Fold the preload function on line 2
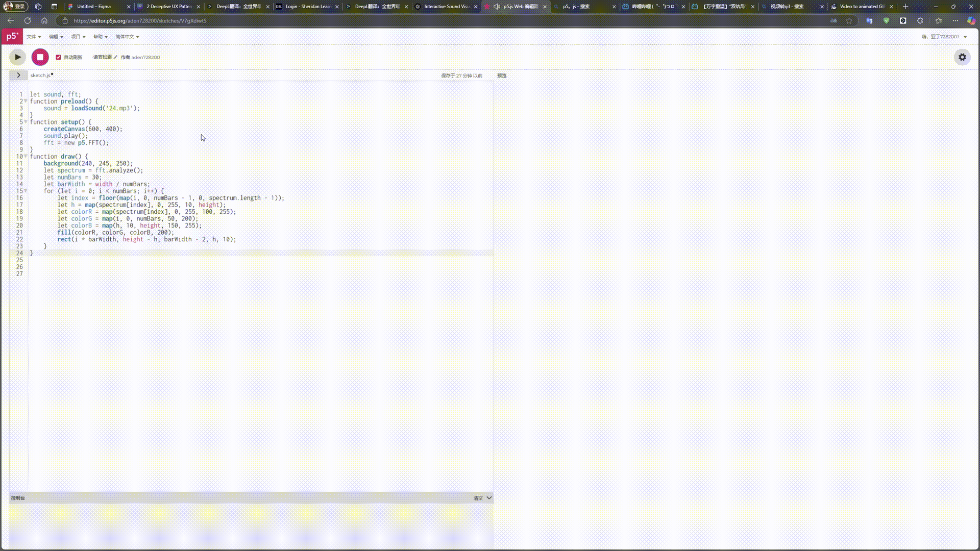The width and height of the screenshot is (980, 551). (26, 101)
